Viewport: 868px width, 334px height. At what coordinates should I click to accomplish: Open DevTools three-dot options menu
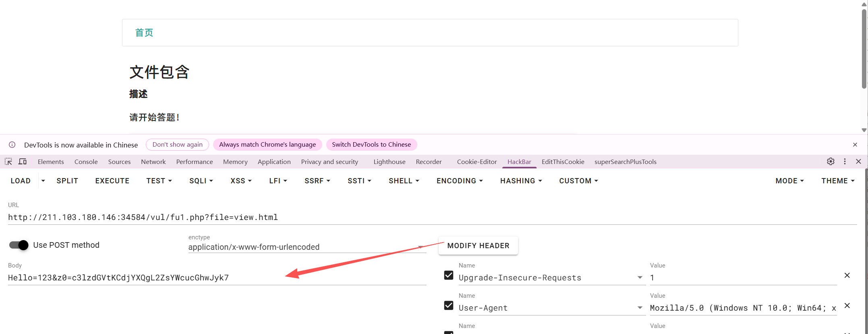(845, 162)
